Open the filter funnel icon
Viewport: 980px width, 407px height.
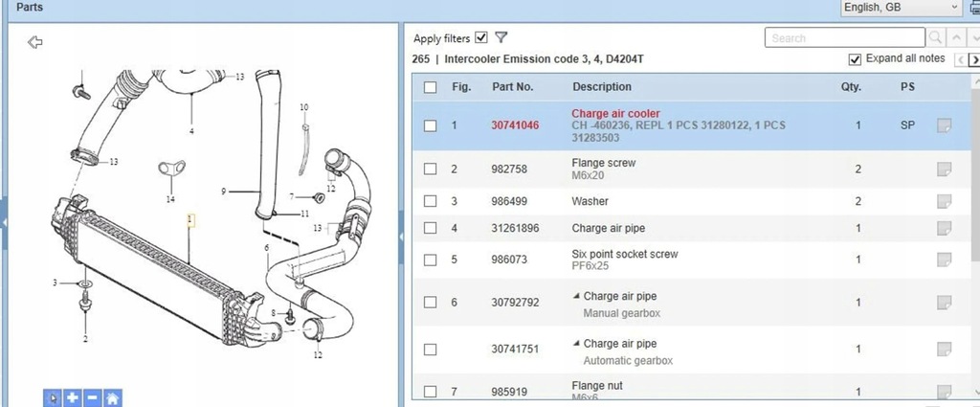point(501,37)
